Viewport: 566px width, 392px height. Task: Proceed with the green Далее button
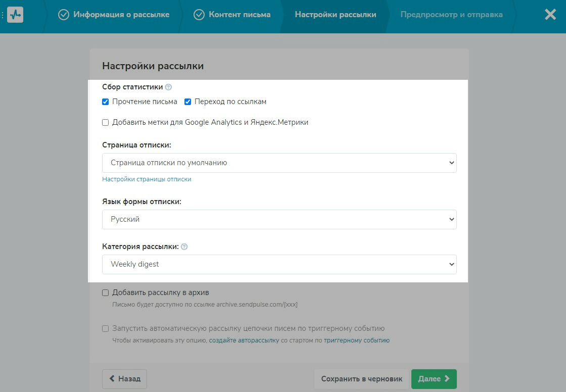[x=434, y=379]
